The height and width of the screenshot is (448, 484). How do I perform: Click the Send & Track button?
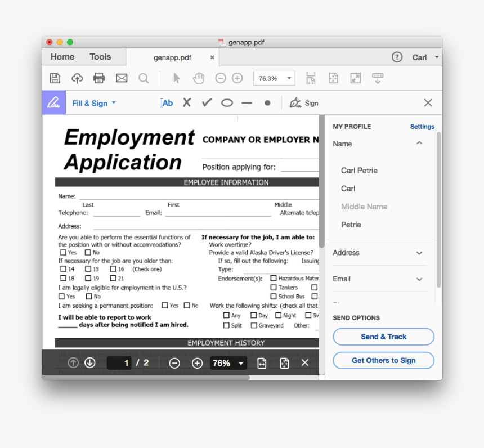[x=383, y=337]
